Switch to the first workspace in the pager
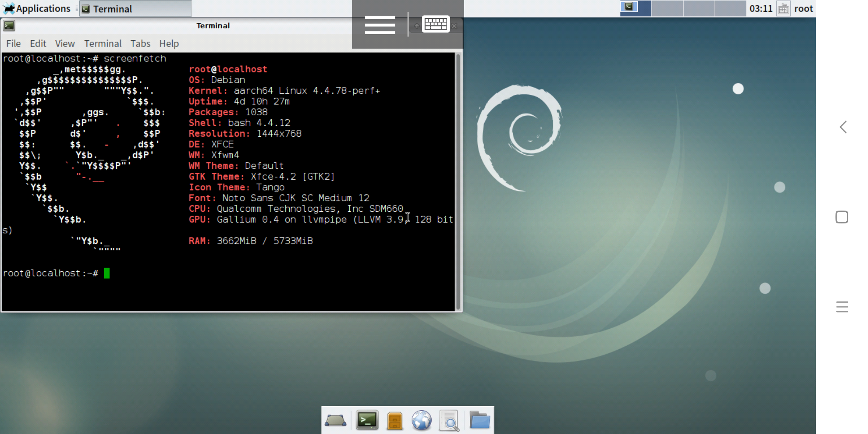This screenshot has width=868, height=434. [x=636, y=8]
